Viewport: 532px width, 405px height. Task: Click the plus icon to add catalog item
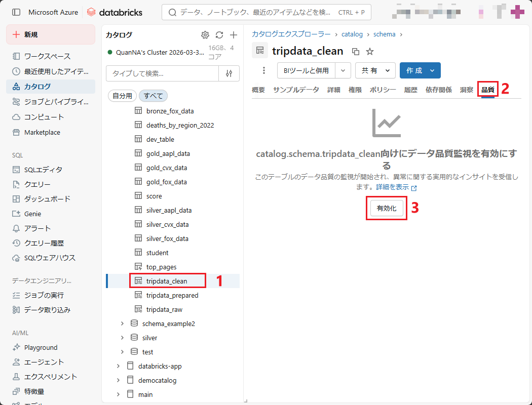[234, 35]
